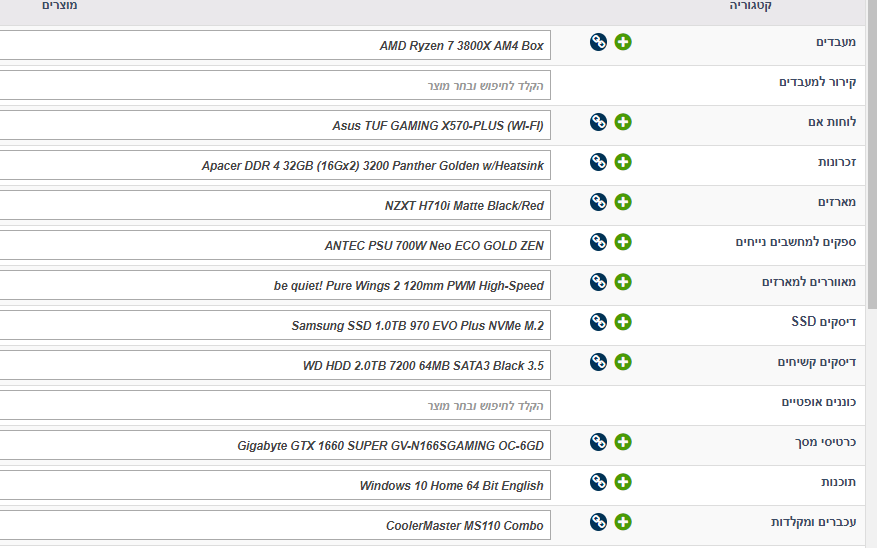Screen dimensions: 877x548
Task: Click the link icon in ספקים למחשבים נייחים row
Action: coord(598,242)
